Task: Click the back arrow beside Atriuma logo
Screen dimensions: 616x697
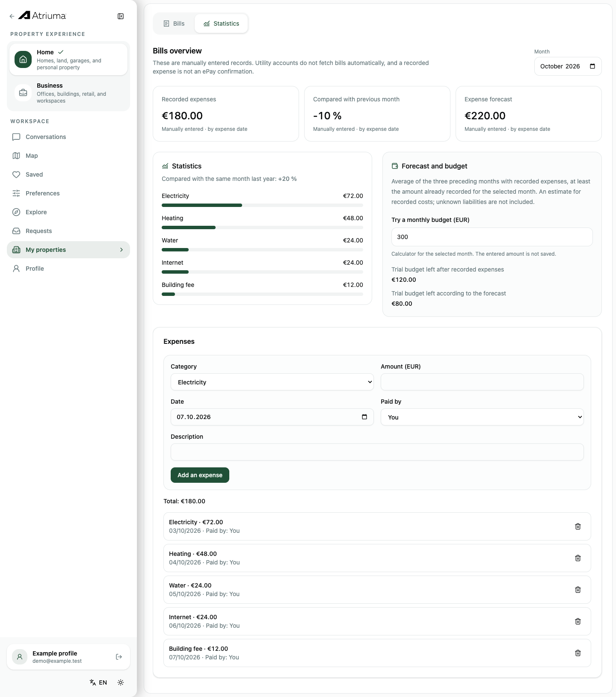Action: (12, 16)
